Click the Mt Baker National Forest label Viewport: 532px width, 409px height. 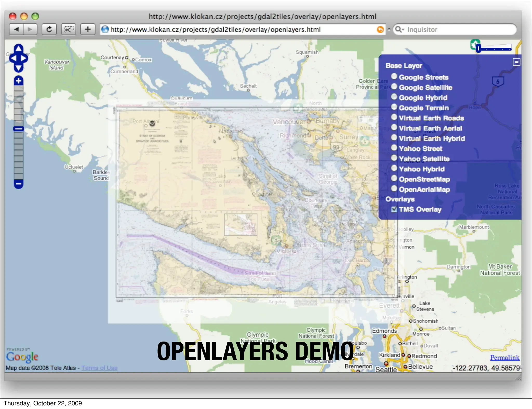(500, 270)
